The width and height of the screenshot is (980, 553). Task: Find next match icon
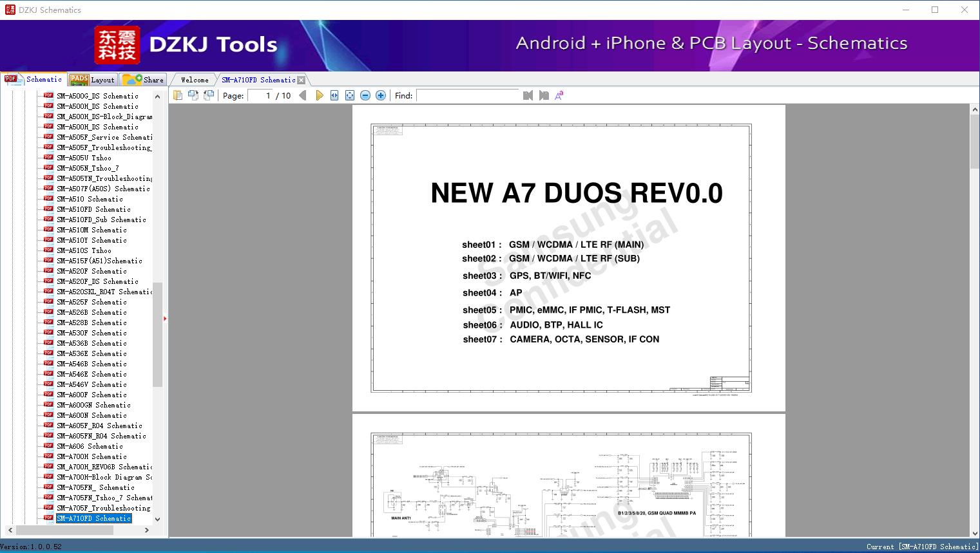tap(544, 95)
